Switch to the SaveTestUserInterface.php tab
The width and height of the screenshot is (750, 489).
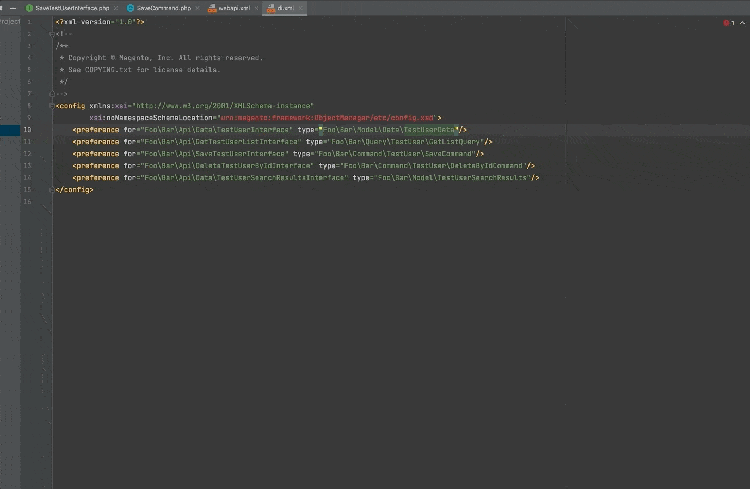pos(71,7)
